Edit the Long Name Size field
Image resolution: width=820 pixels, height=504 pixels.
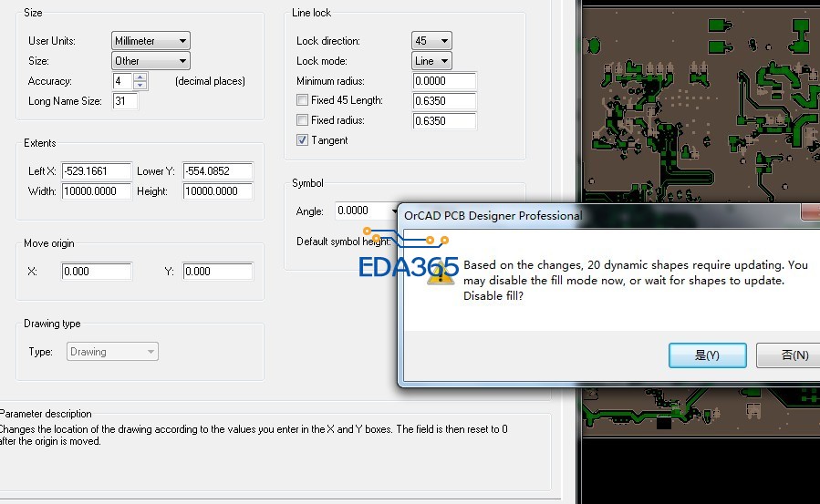point(125,101)
